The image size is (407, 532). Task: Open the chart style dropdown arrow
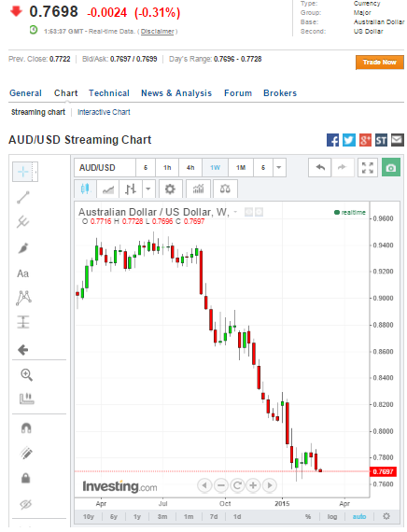(148, 189)
